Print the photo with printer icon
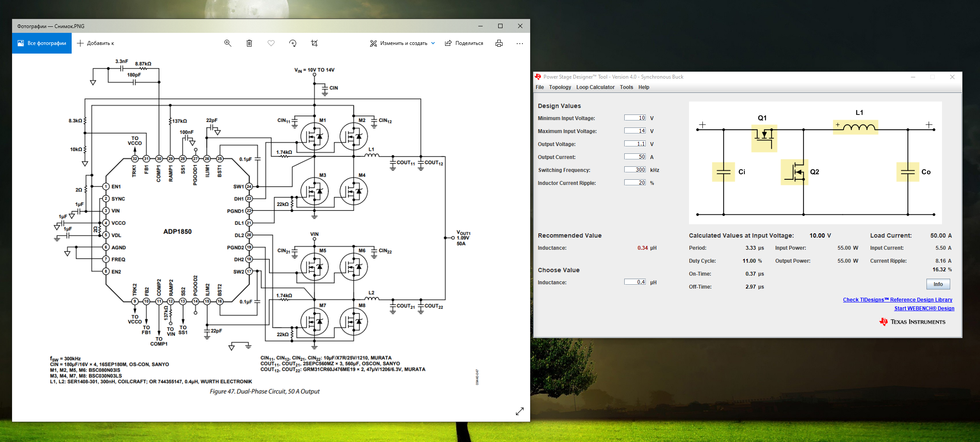Screen dimensions: 980x442 499,43
